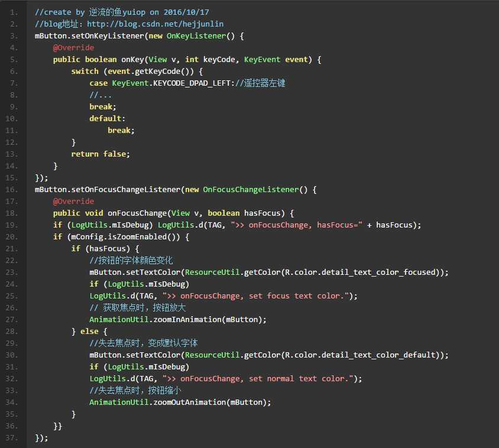Click the comment '//create by 逆流的鱼yuiop on 2016/10/17'
This screenshot has width=499, height=448.
coord(122,12)
